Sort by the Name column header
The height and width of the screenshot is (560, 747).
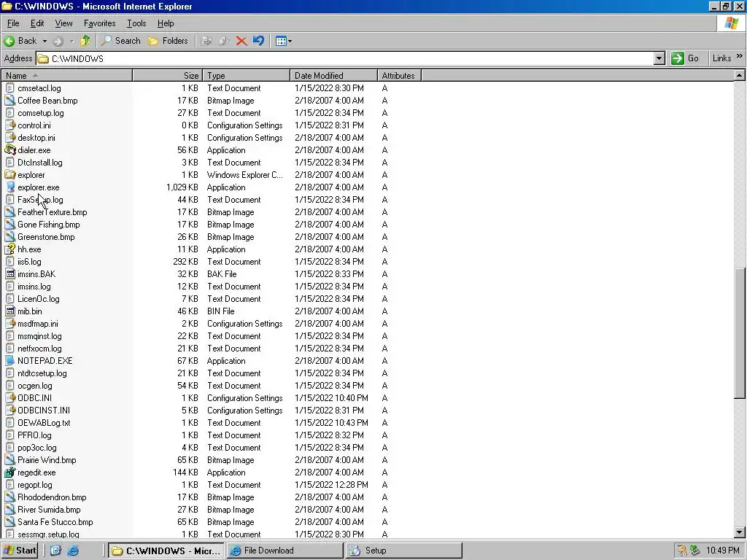[x=66, y=76]
